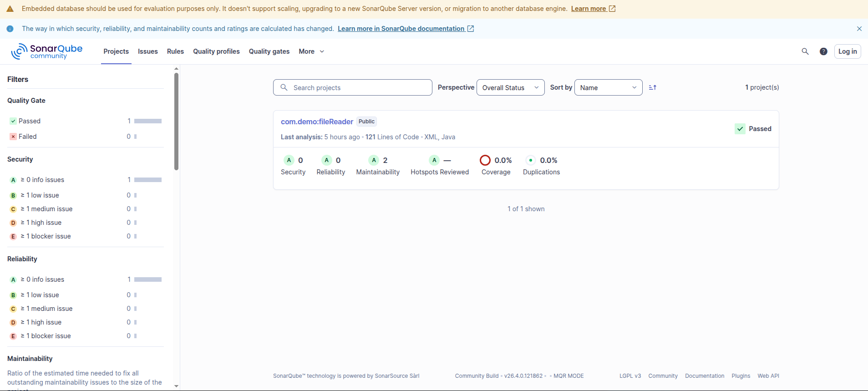
Task: Select Security B low issue filter
Action: pos(85,195)
